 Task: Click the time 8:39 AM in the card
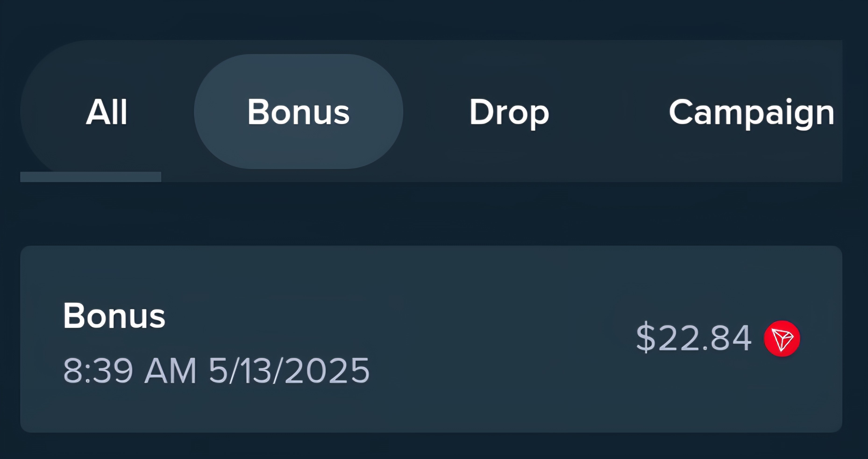tap(130, 370)
